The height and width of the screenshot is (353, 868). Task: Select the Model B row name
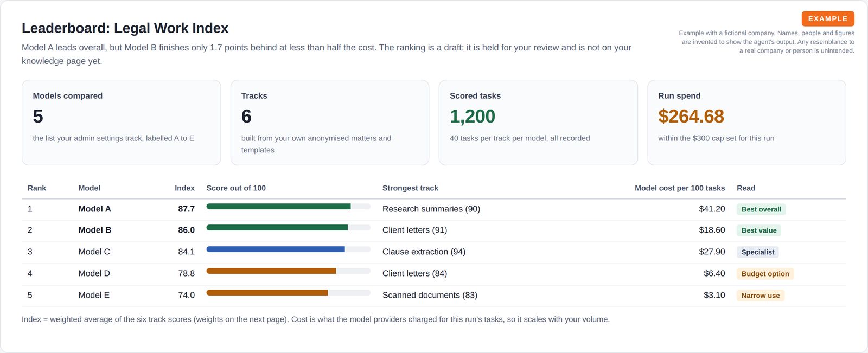pyautogui.click(x=95, y=230)
